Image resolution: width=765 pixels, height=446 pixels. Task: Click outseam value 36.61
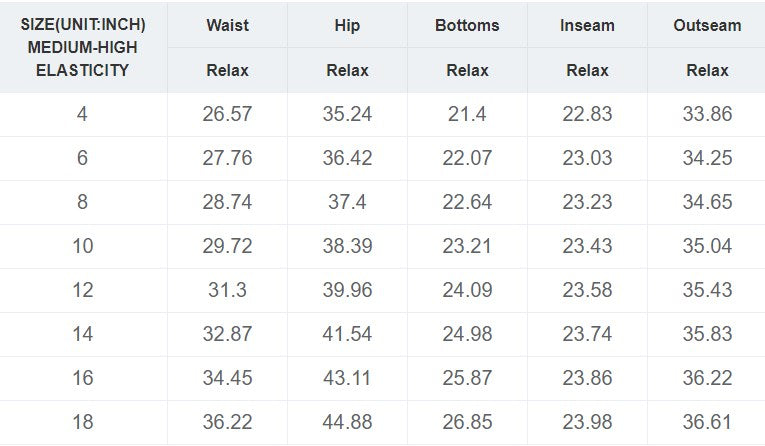707,422
